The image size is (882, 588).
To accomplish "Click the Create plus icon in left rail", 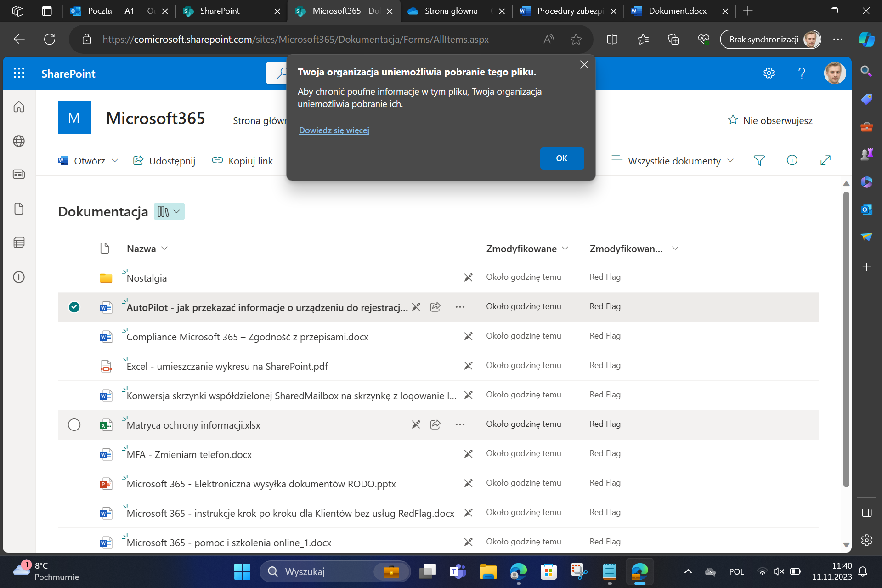I will pyautogui.click(x=19, y=277).
